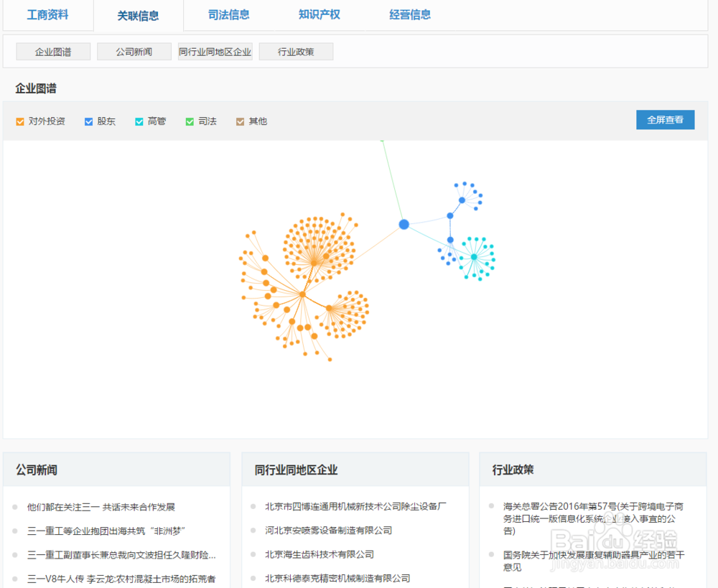718x588 pixels.
Task: Uncheck the 司法 filter
Action: pos(190,121)
